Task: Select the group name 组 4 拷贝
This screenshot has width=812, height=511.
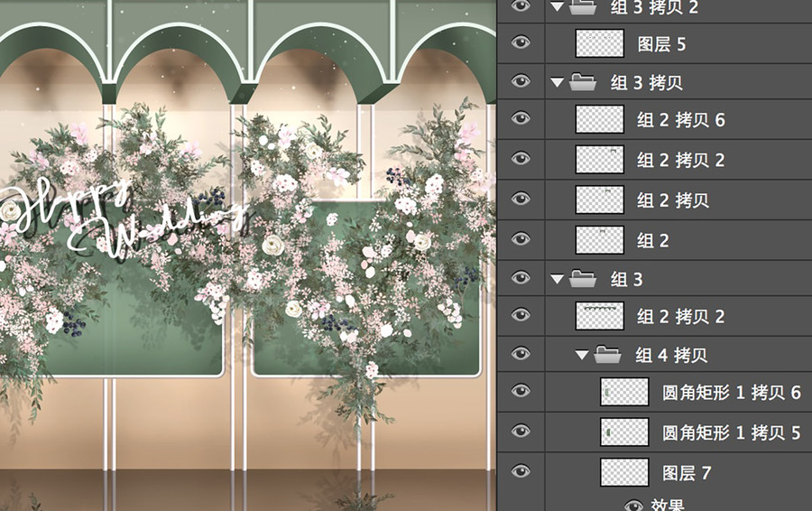Action: pos(671,355)
